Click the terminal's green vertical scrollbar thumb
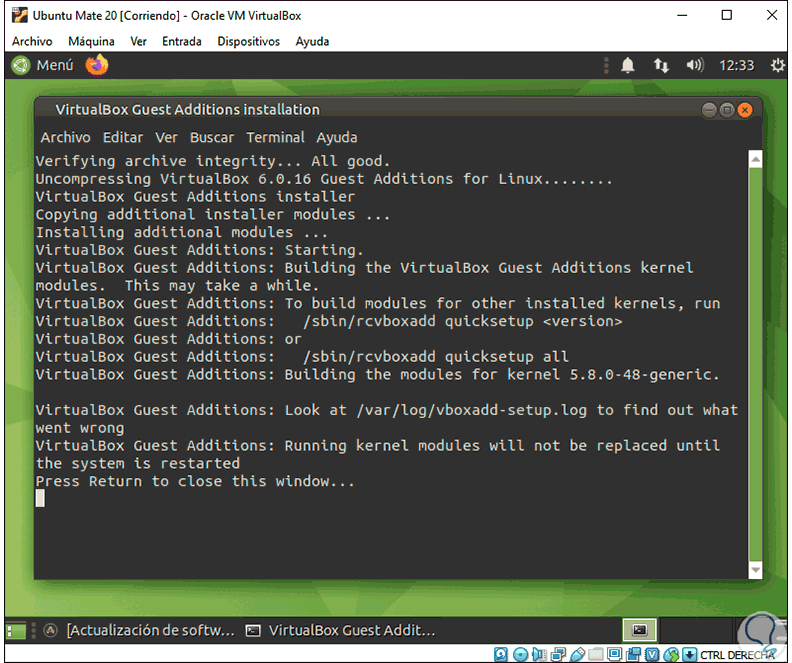792x663 pixels. coord(755,365)
